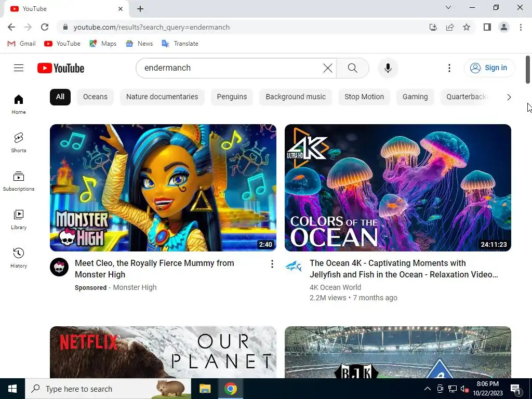Open the Chrome profile avatar
The height and width of the screenshot is (399, 532).
[504, 27]
